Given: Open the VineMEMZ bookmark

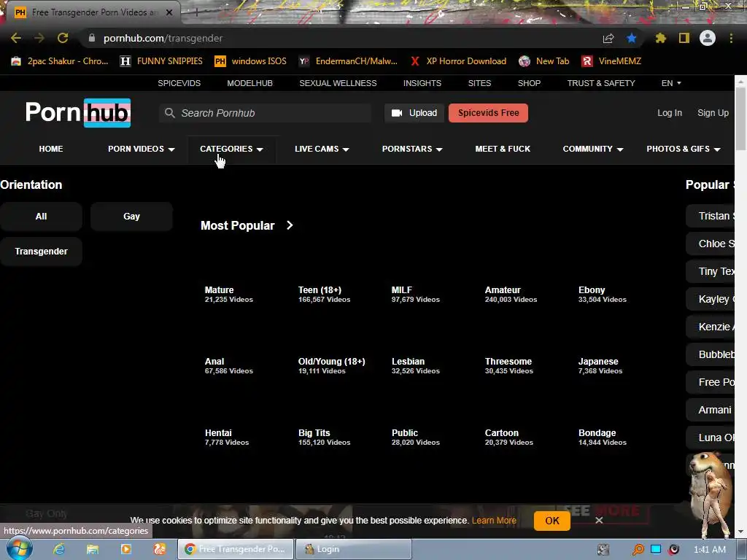Looking at the screenshot, I should [x=611, y=61].
